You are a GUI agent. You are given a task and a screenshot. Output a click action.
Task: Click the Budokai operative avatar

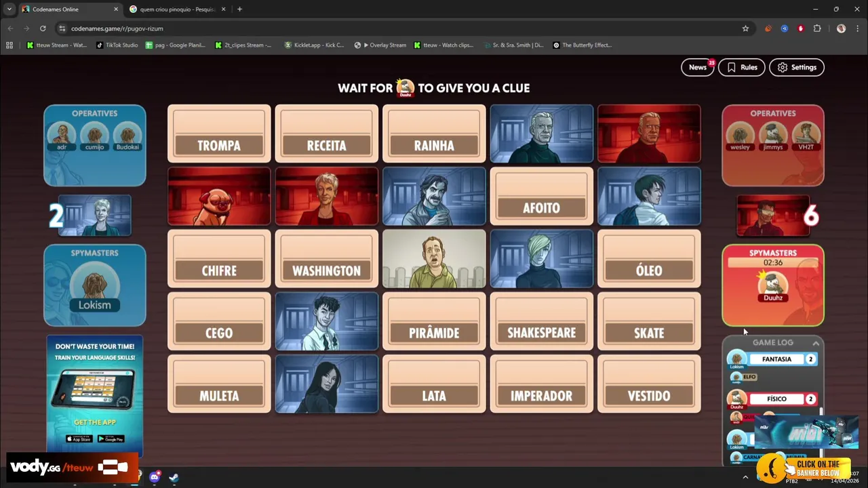point(127,134)
